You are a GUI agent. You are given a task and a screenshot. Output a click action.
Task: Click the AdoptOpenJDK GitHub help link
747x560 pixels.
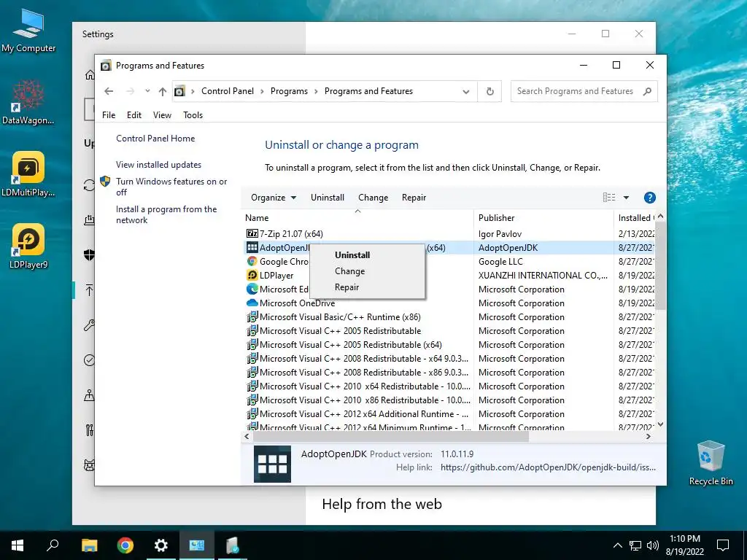coord(548,467)
